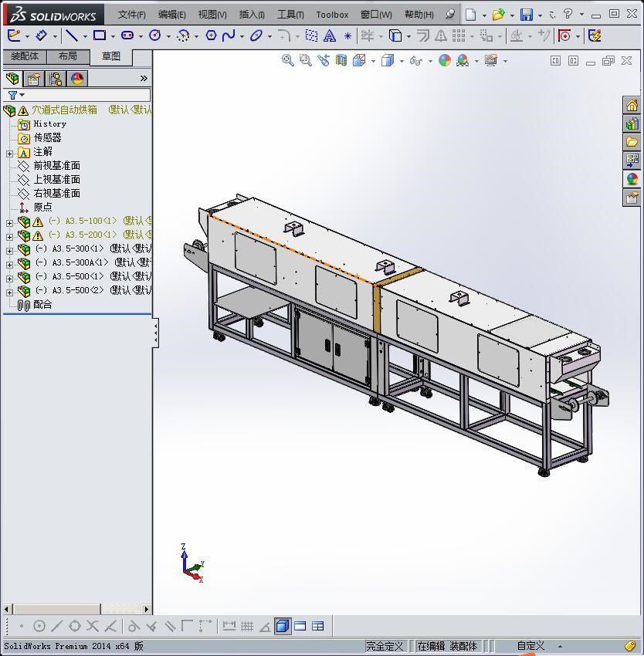
Task: Toggle the shaded-with-edges display button at bottom
Action: tap(283, 626)
